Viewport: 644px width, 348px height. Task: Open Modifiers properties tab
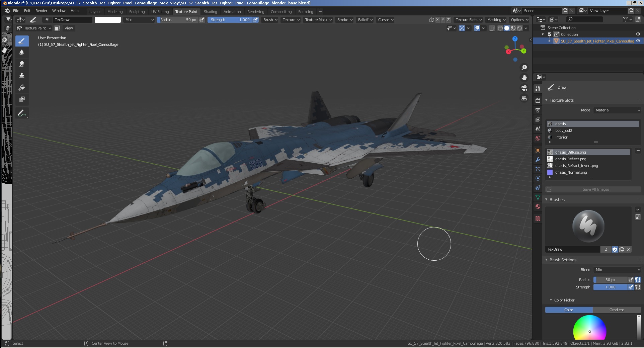(x=538, y=160)
